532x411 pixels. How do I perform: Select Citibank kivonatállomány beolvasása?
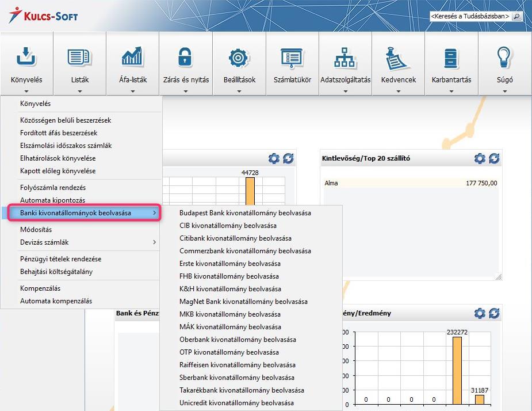point(251,238)
